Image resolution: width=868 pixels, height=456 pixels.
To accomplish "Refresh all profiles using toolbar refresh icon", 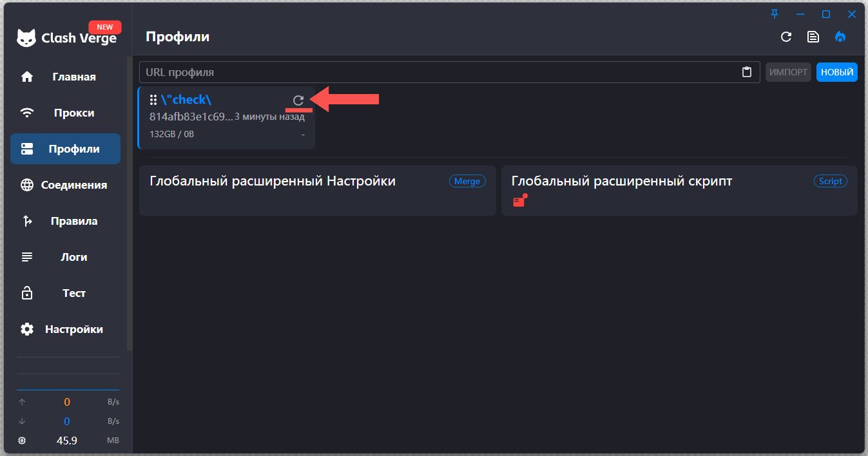I will coord(786,37).
